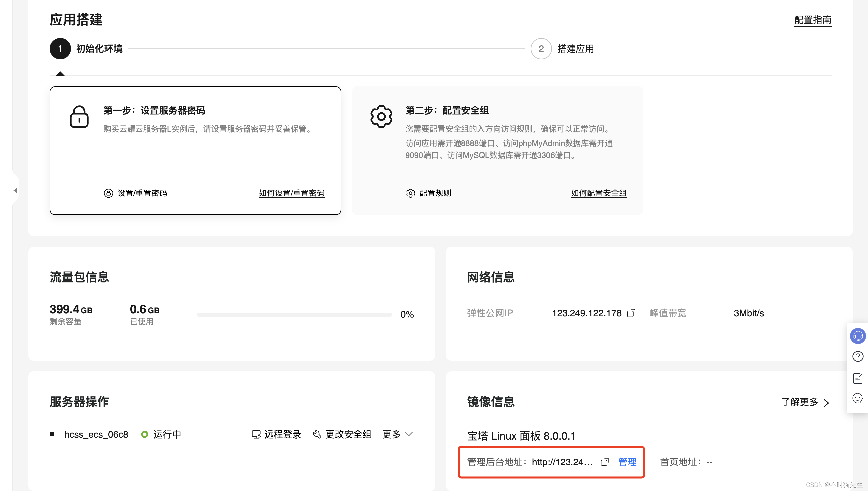
Task: Click 设置/重置密码 button
Action: tap(135, 193)
